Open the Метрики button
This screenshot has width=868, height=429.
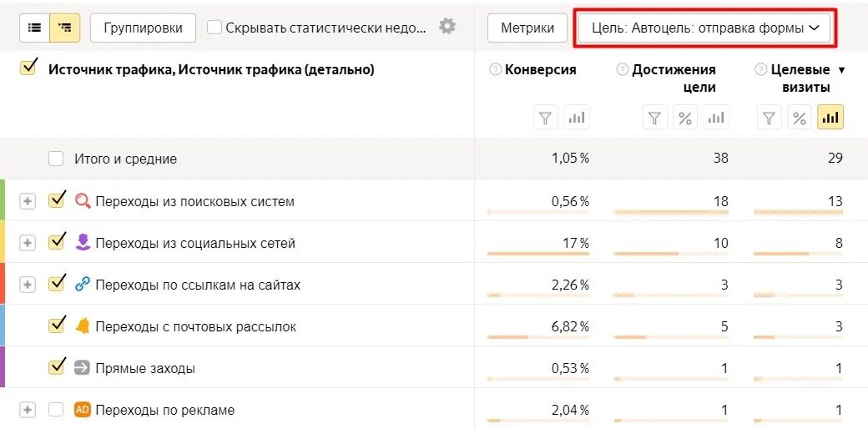[527, 28]
